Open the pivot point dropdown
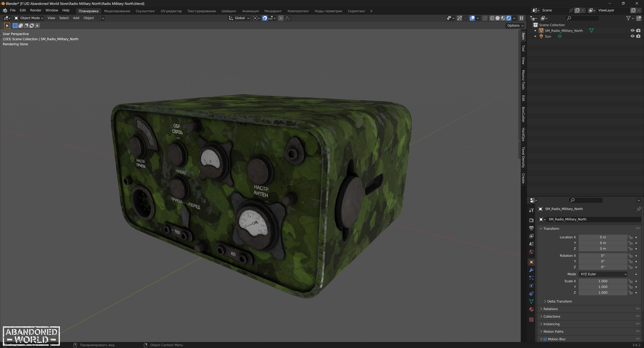 point(256,18)
